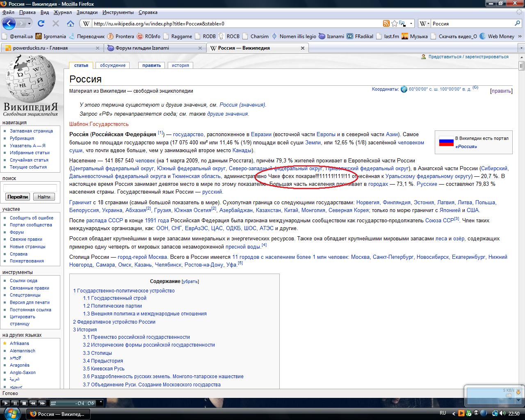Open the Случайная статья sidebar link
The width and height of the screenshot is (525, 420).
[x=29, y=160]
